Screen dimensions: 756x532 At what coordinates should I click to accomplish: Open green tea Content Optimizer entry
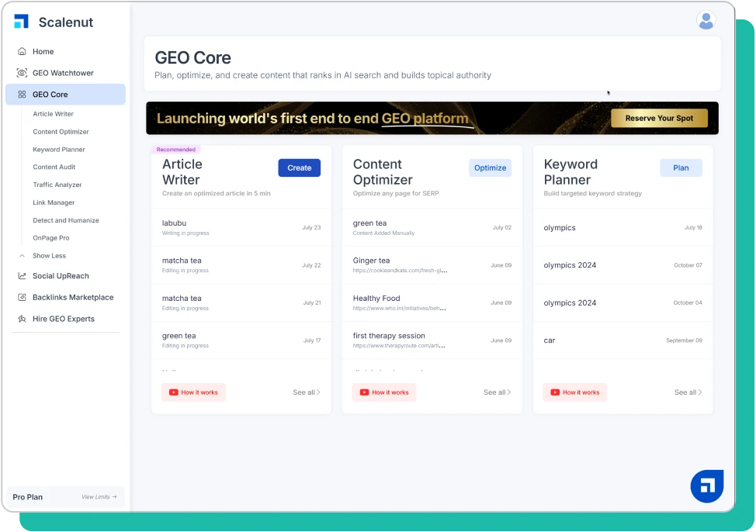tap(432, 227)
